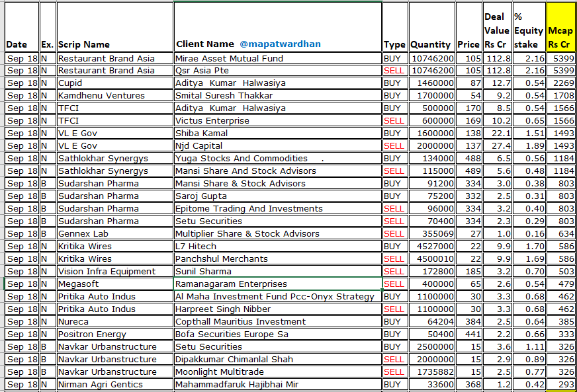Click the 1735882 quantity cell

[432, 372]
